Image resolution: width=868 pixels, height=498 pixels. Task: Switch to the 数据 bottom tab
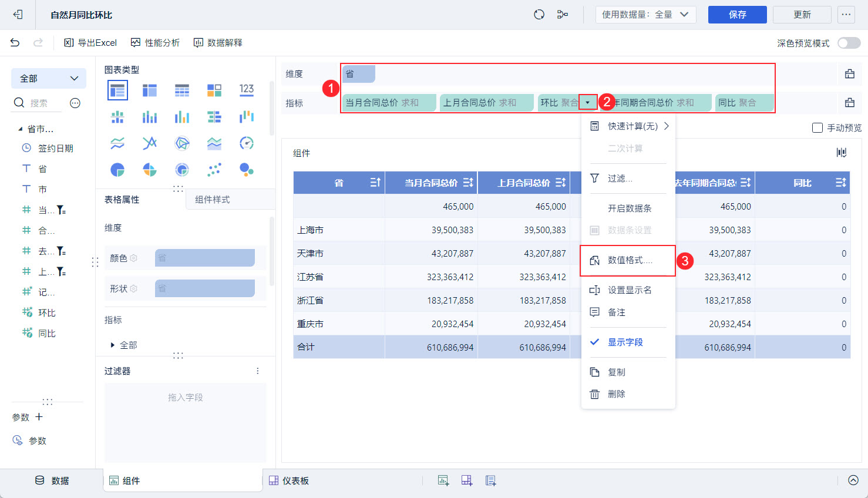[x=52, y=480]
